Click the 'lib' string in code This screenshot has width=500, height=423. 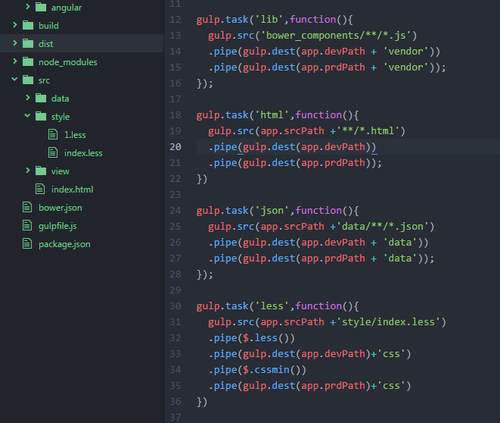(x=269, y=19)
